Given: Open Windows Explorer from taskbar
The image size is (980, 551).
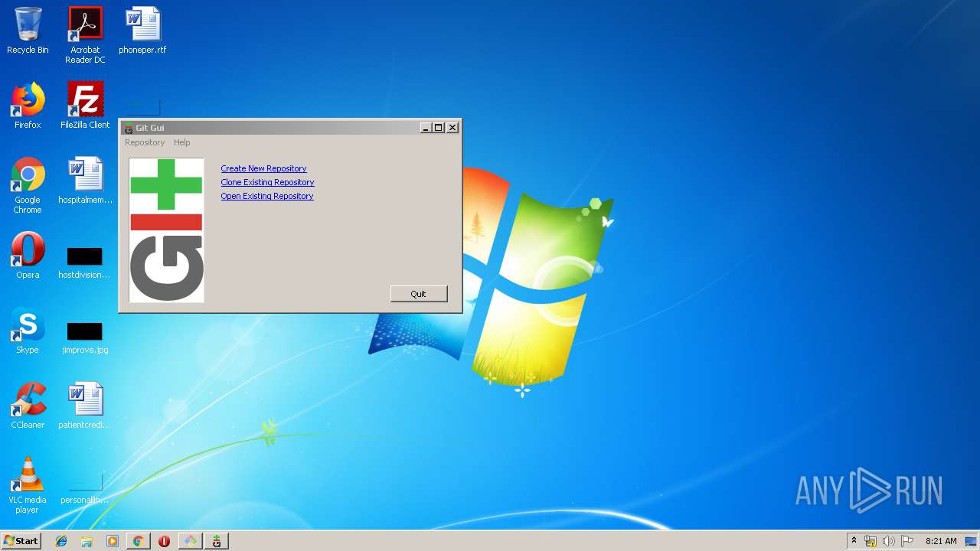Looking at the screenshot, I should pos(87,541).
